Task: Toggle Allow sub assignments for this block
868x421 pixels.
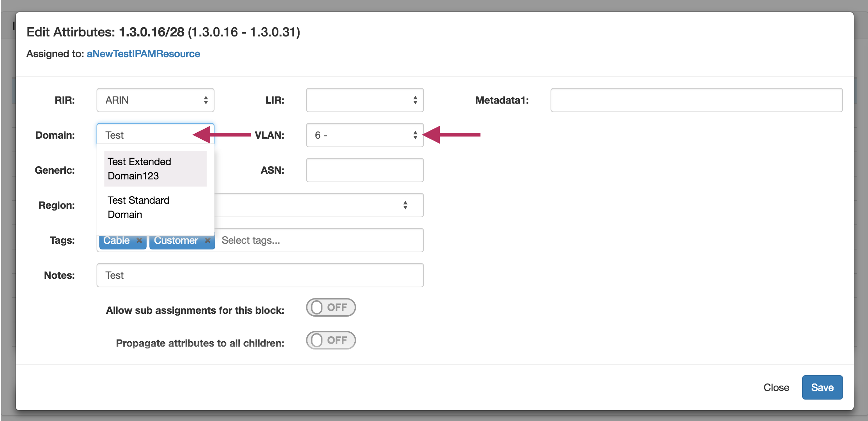Action: click(x=331, y=307)
